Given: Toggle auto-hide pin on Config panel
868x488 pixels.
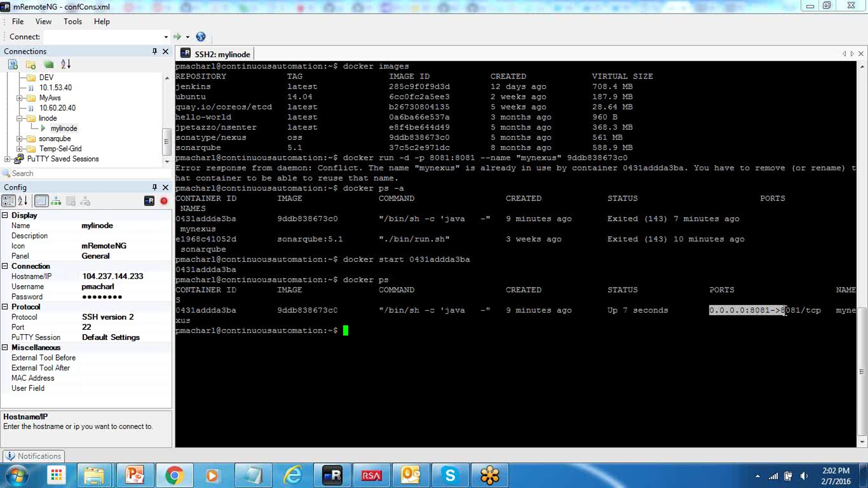Looking at the screenshot, I should [154, 187].
